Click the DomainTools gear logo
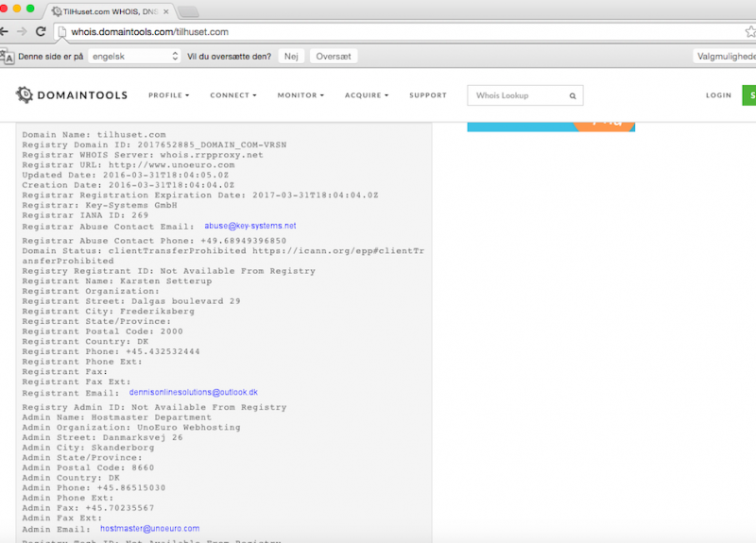 pyautogui.click(x=25, y=94)
